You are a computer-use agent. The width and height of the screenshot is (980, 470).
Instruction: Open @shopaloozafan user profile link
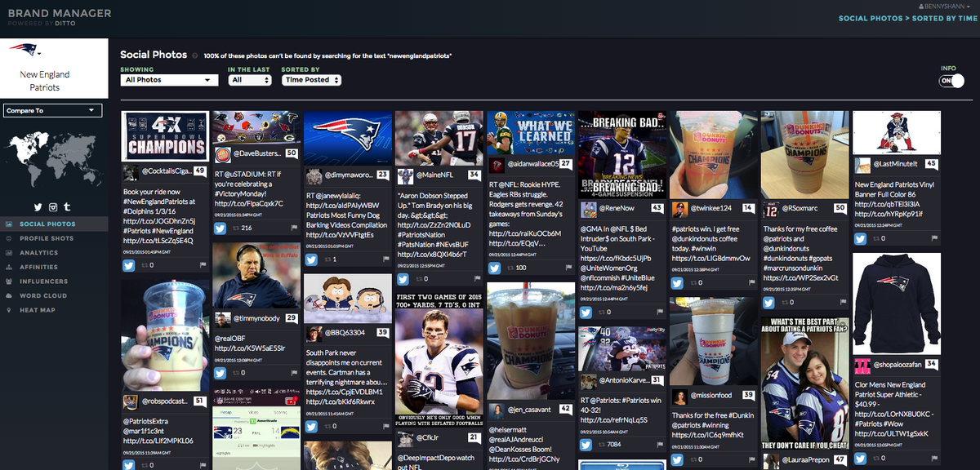898,364
